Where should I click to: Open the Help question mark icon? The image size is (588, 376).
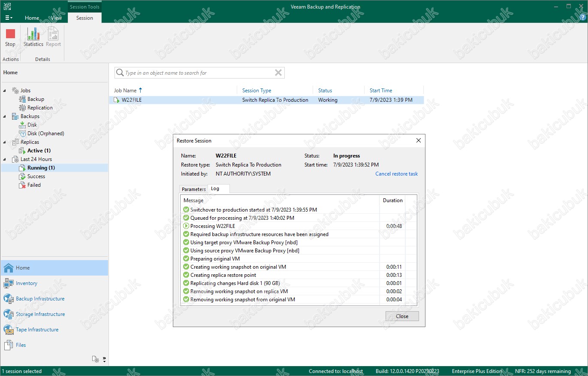[x=582, y=18]
